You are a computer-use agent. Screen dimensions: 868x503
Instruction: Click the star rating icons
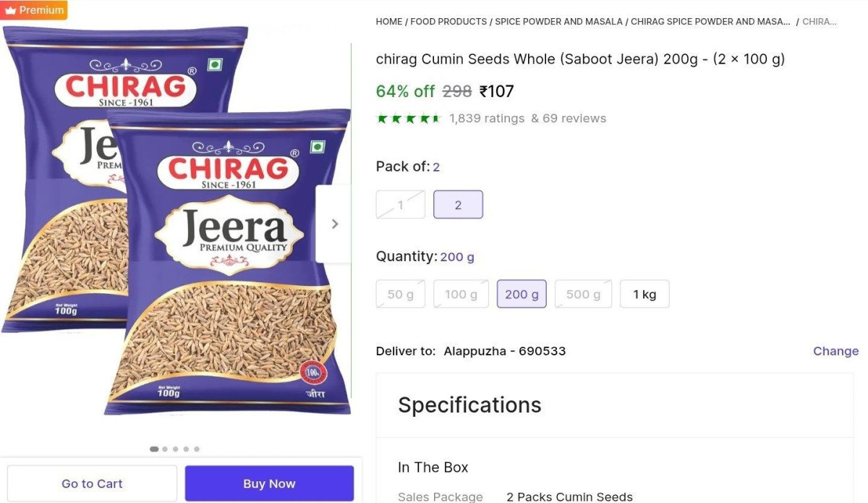[409, 118]
